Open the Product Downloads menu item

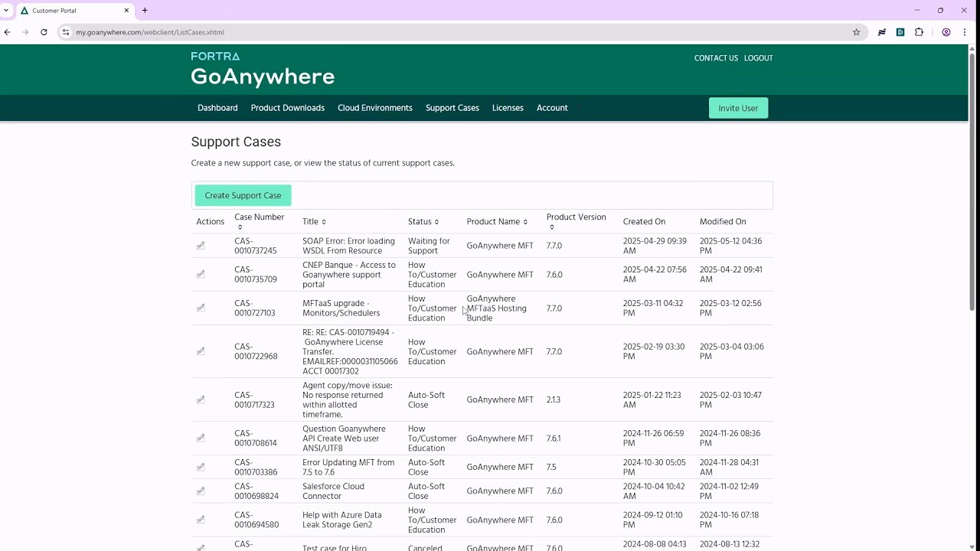pyautogui.click(x=288, y=108)
